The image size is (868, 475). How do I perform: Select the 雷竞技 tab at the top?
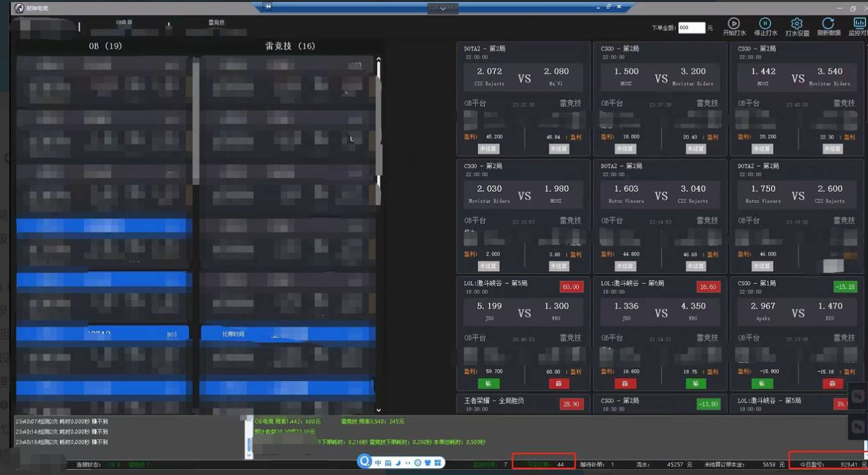click(x=216, y=22)
